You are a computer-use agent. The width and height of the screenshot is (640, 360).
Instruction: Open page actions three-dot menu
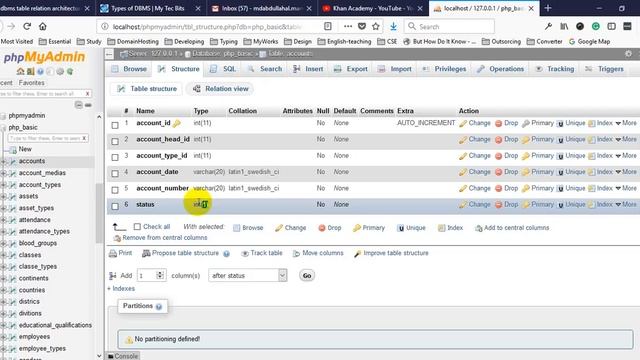[348, 27]
